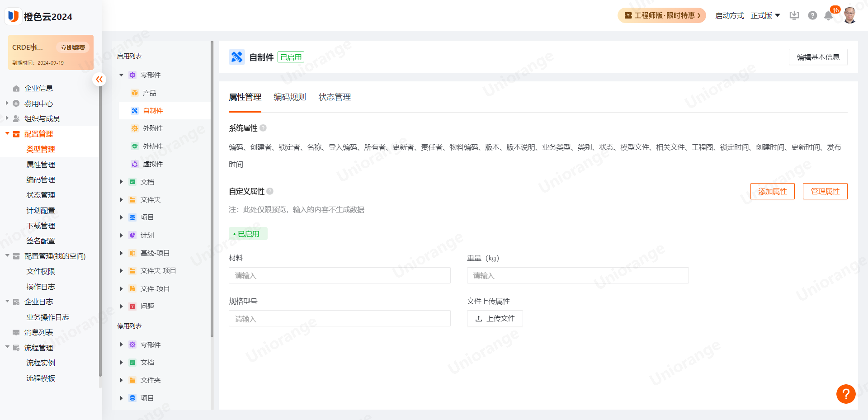Click the 上传文件 upload button
868x420 pixels.
pyautogui.click(x=495, y=318)
